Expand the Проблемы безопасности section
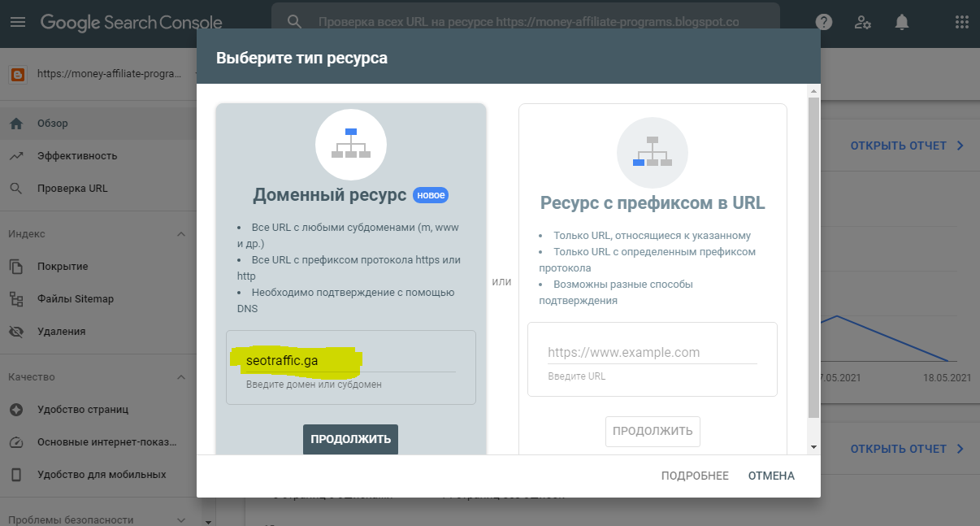This screenshot has height=526, width=980. [x=181, y=520]
